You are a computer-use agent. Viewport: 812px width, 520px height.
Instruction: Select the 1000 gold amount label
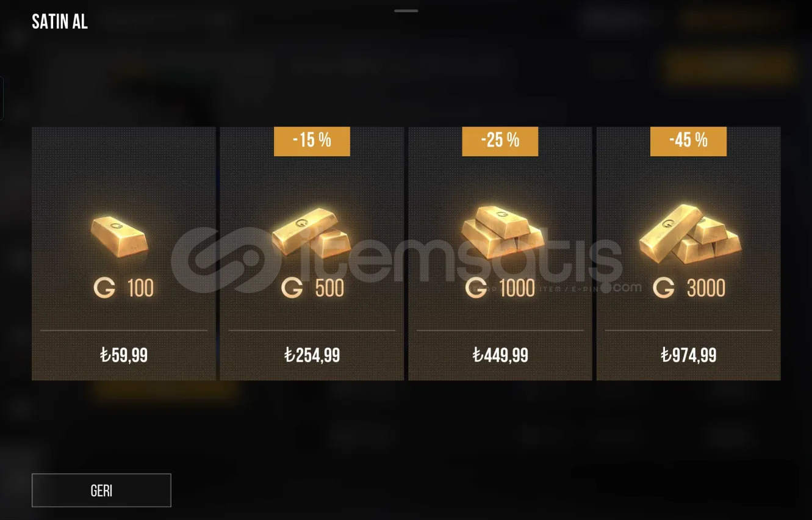[517, 288]
